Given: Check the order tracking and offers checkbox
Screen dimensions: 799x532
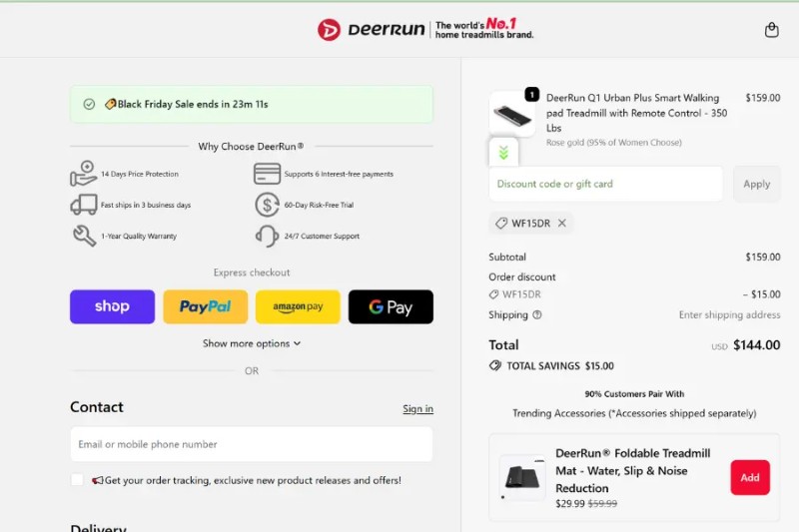Looking at the screenshot, I should tap(78, 479).
